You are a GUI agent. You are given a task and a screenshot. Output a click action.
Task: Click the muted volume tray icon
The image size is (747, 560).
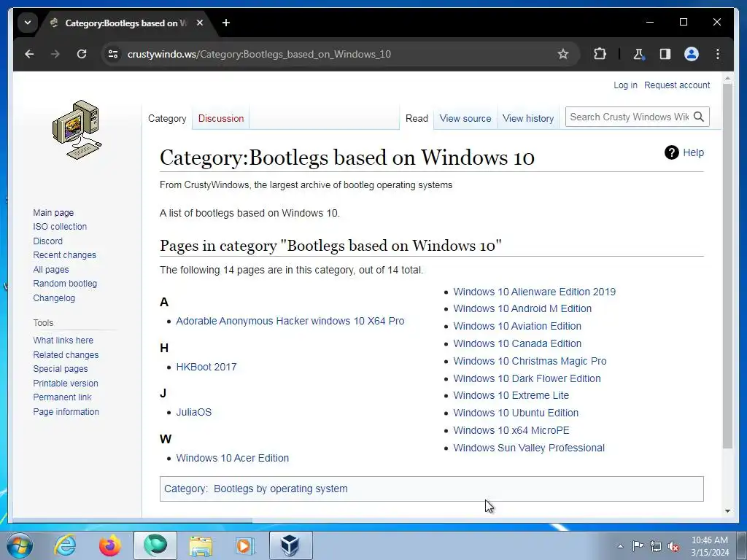(x=673, y=546)
